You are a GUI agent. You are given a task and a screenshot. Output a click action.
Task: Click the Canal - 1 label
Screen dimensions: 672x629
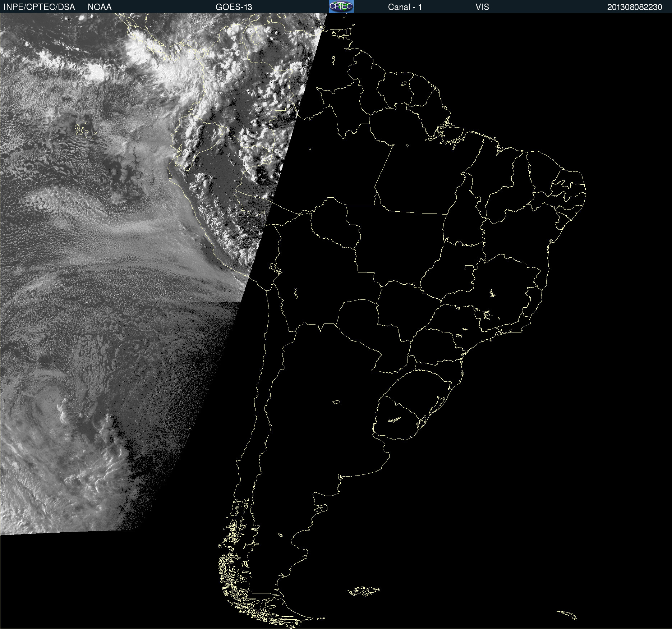click(405, 7)
